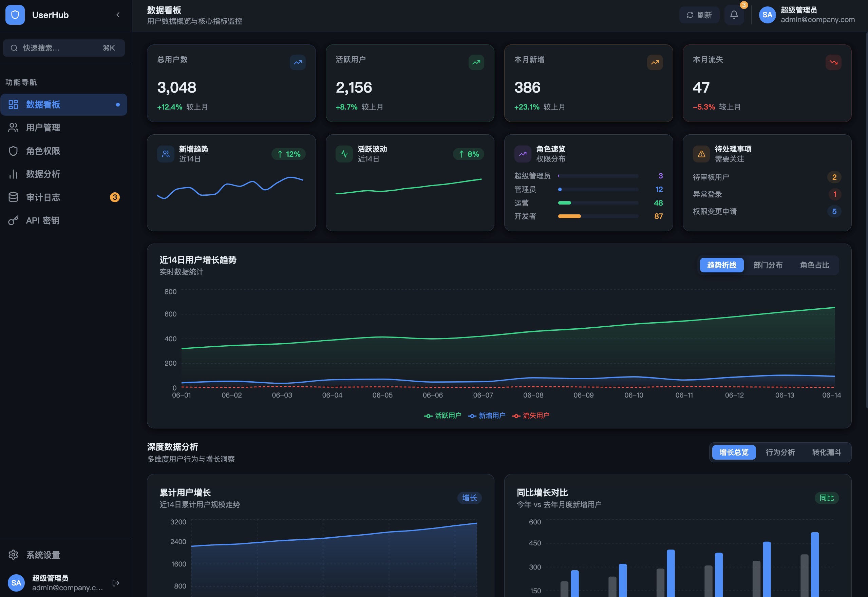This screenshot has height=597, width=868.
Task: Switch to the 趋势折线 tab
Action: coord(722,265)
